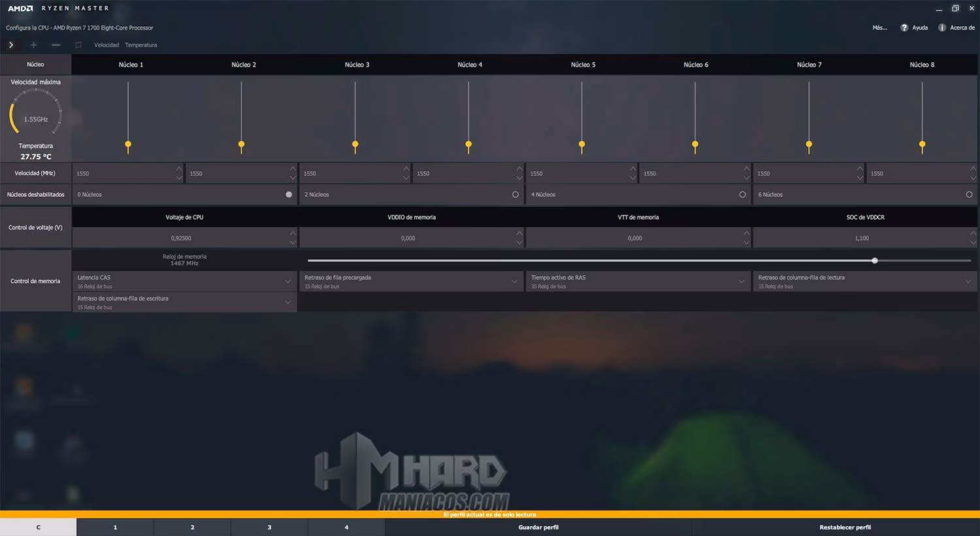
Task: Click the square icon beside Velocidad
Action: [78, 45]
